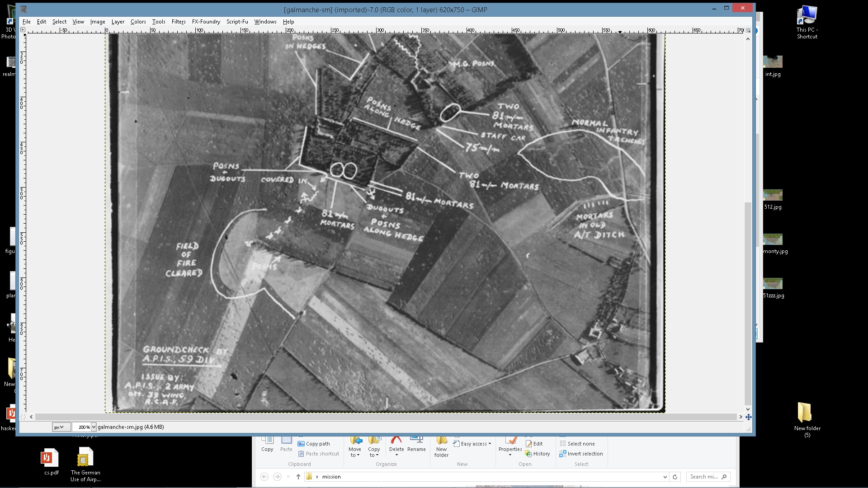This screenshot has width=868, height=488.
Task: Expand the address bar history dropdown
Action: click(x=665, y=477)
